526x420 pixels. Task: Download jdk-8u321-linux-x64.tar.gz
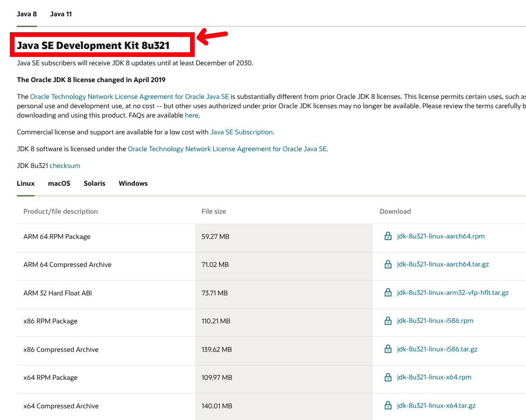436,406
